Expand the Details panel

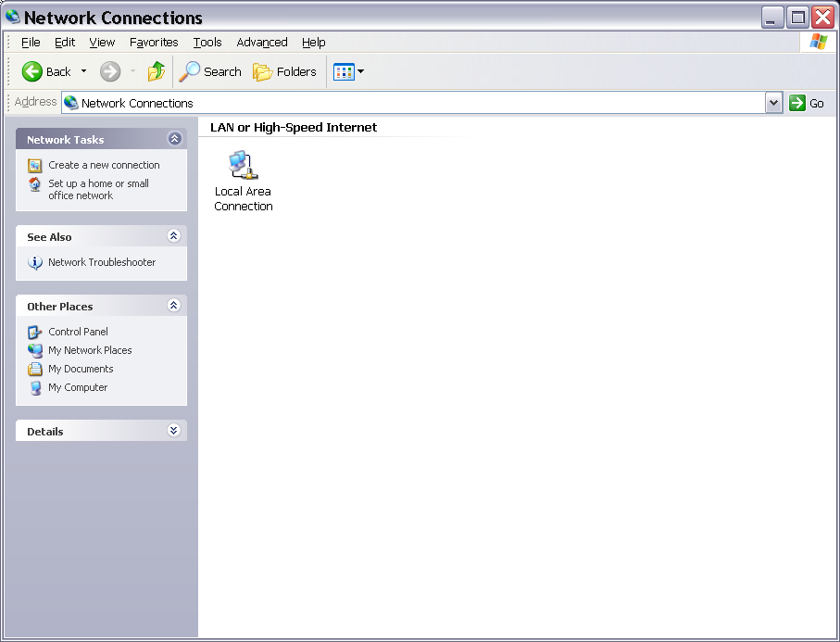tap(174, 431)
